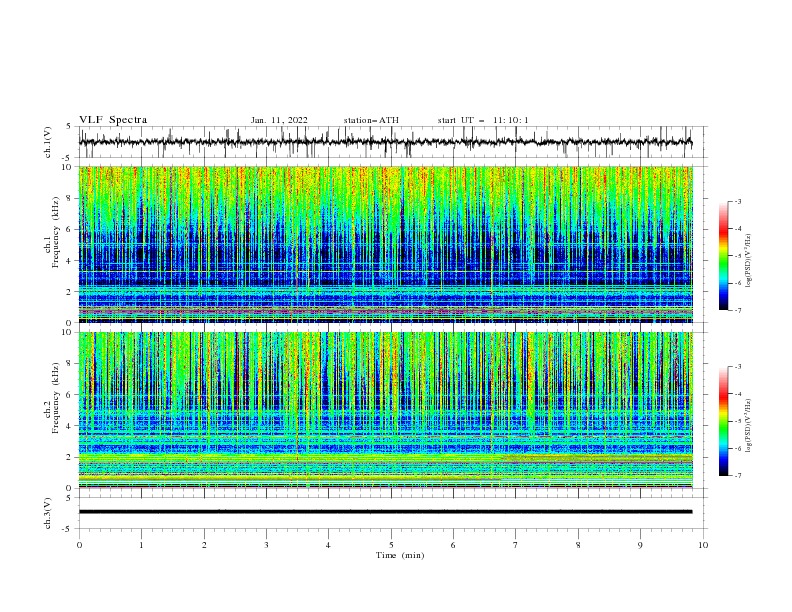Image resolution: width=792 pixels, height=612 pixels.
Task: Click time axis tick label '3'
Action: click(x=266, y=545)
